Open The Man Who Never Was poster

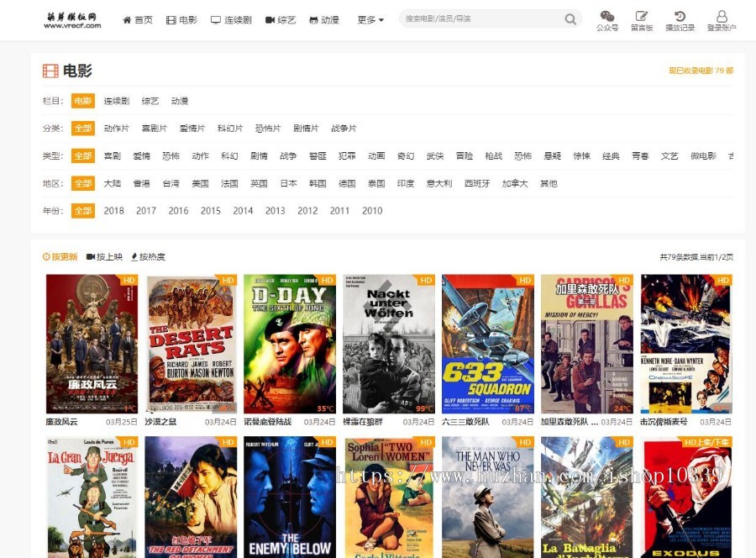point(488,497)
